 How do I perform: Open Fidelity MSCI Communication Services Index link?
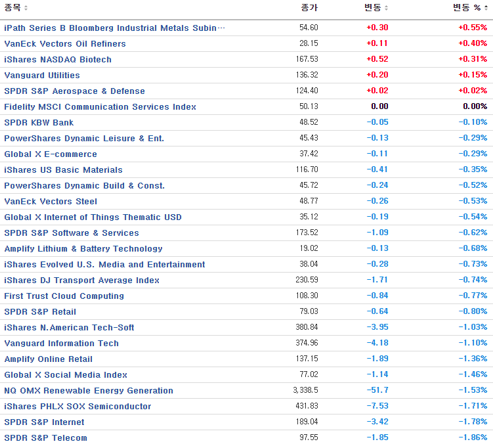point(100,106)
